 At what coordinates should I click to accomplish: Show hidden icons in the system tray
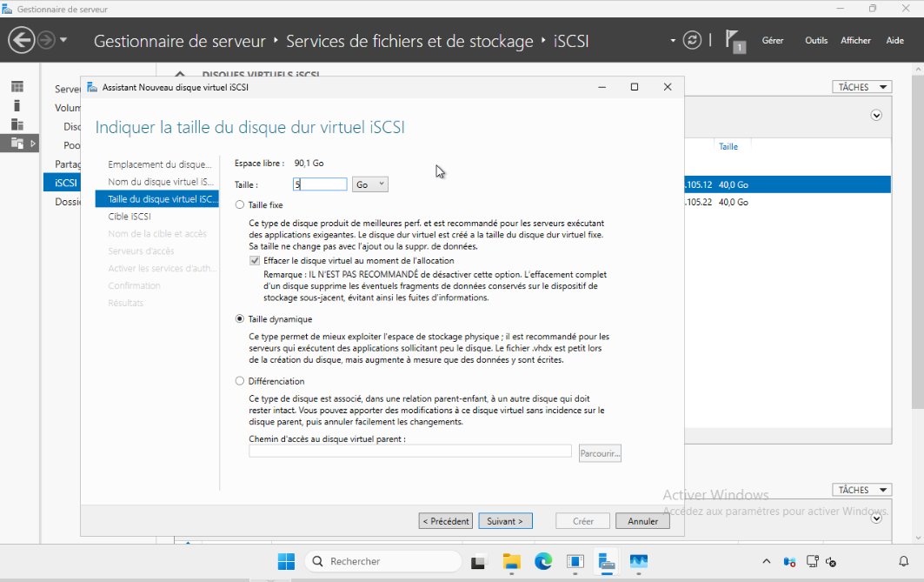pos(766,561)
